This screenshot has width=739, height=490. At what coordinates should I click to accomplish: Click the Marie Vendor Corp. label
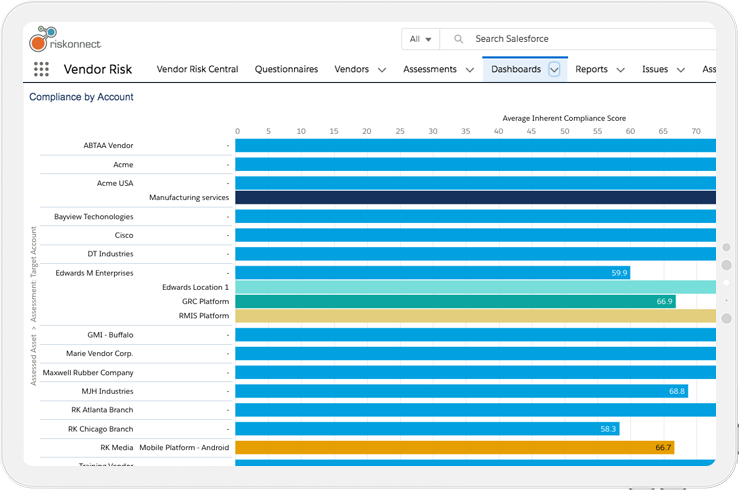[x=100, y=353]
